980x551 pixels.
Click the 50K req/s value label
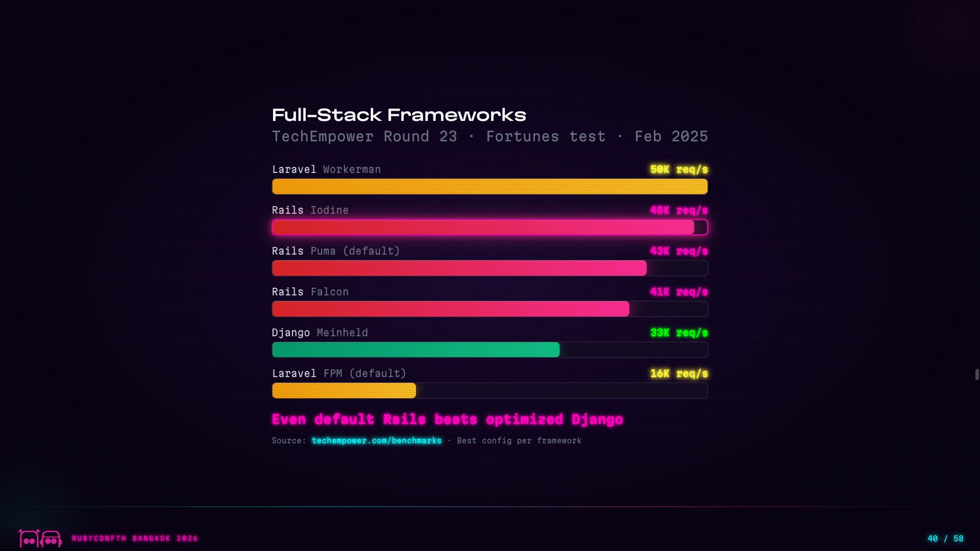click(x=679, y=169)
